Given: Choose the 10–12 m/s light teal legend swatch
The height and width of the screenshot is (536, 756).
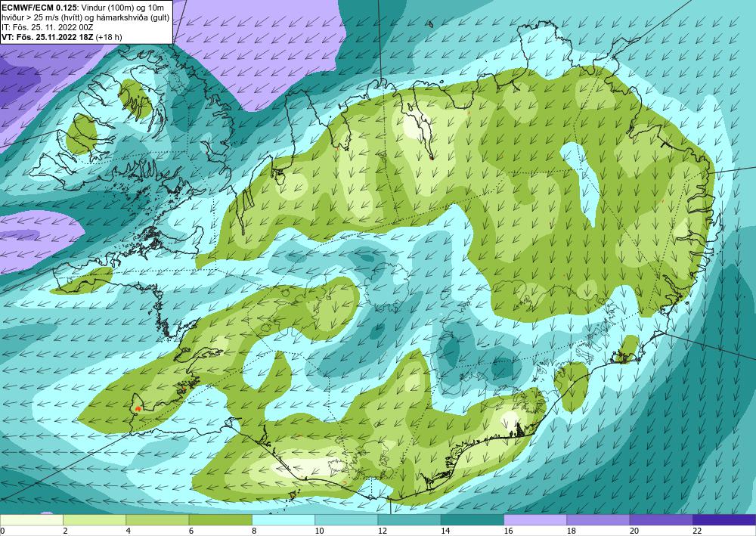Looking at the screenshot, I should click(x=346, y=520).
